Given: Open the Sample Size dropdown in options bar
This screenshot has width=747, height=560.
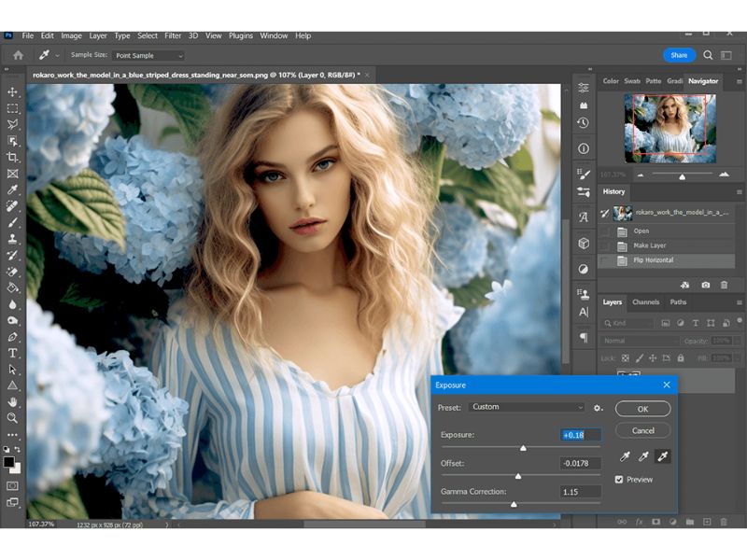Looking at the screenshot, I should (x=148, y=55).
